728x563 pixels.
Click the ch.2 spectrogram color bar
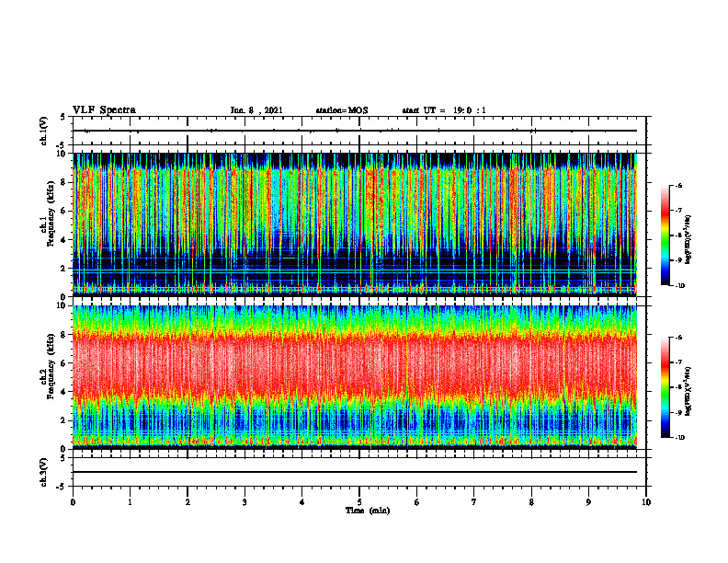click(665, 387)
